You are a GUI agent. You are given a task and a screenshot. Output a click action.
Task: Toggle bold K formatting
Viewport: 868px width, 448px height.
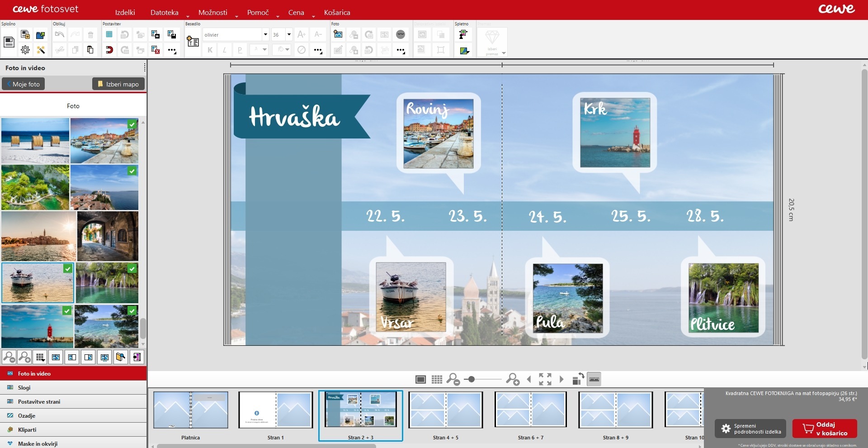click(x=210, y=50)
